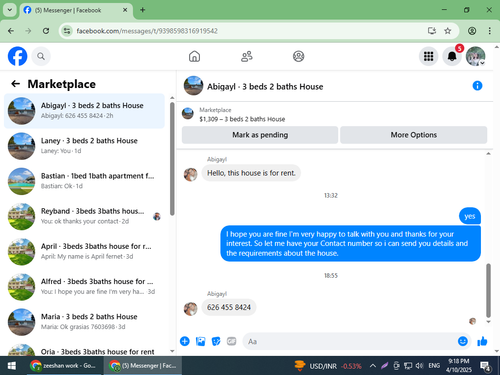Open the Windows Start menu

click(x=12, y=366)
